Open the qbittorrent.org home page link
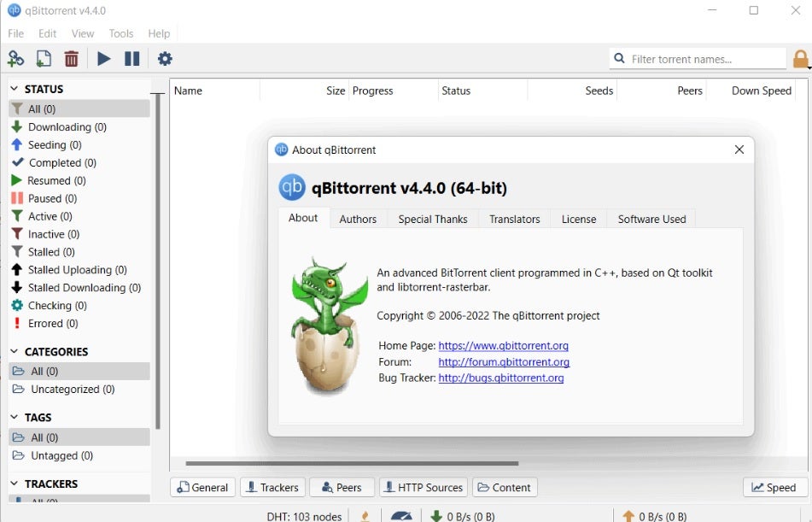This screenshot has width=812, height=522. coord(503,346)
